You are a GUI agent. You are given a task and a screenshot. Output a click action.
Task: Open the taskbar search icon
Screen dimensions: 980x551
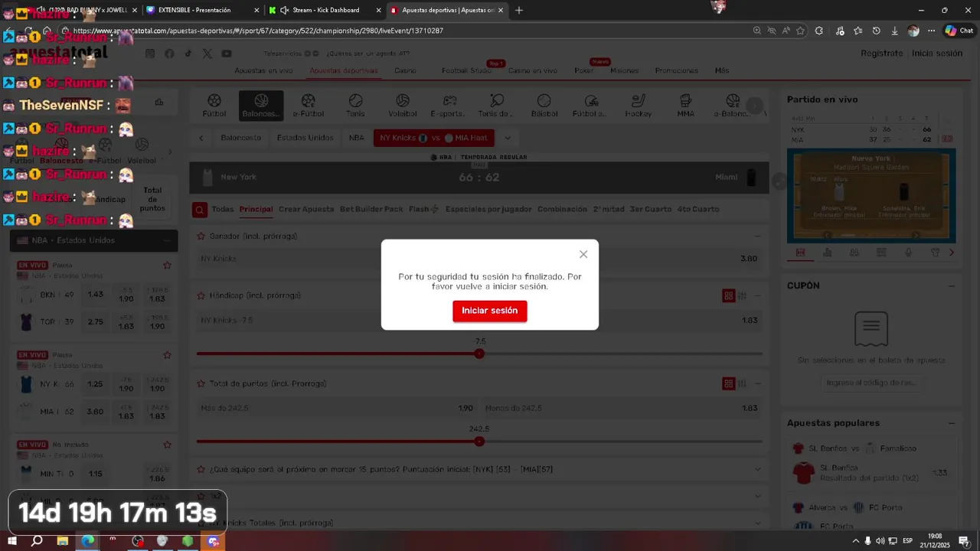[37, 541]
